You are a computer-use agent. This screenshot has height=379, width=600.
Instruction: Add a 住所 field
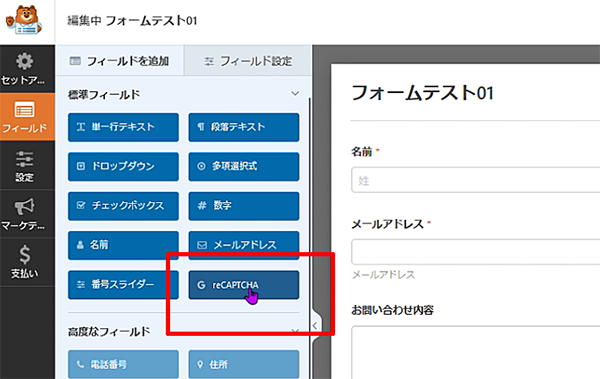point(244,364)
